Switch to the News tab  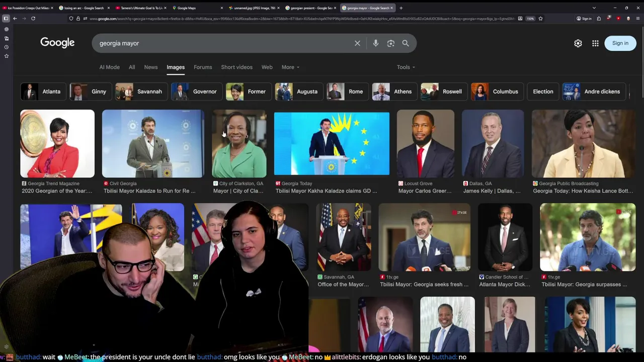pyautogui.click(x=151, y=67)
